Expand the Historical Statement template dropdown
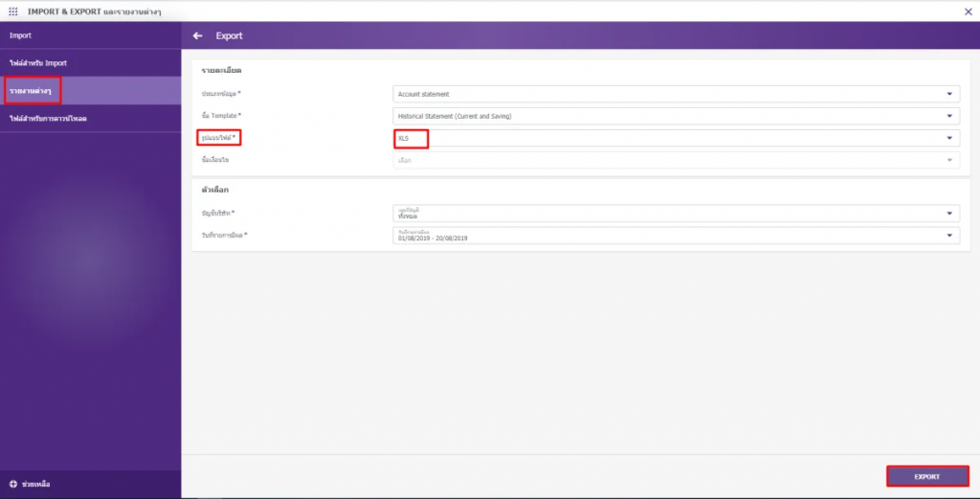This screenshot has height=499, width=980. (677, 116)
